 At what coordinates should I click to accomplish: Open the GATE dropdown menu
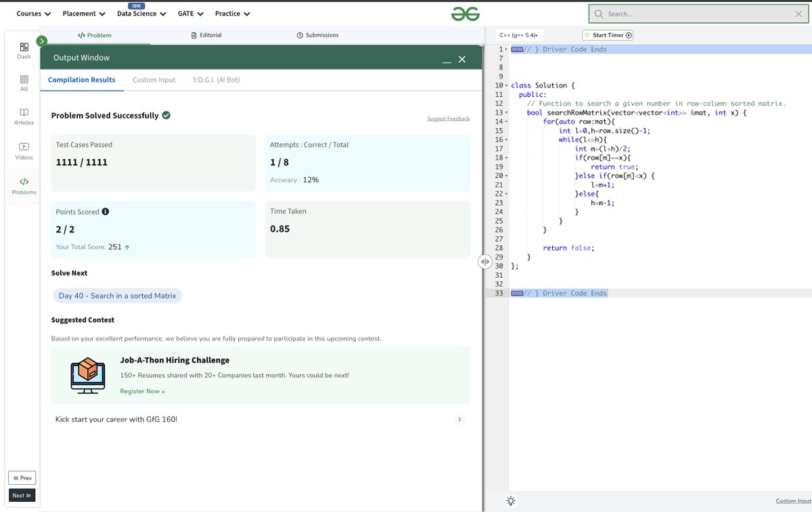pos(191,14)
